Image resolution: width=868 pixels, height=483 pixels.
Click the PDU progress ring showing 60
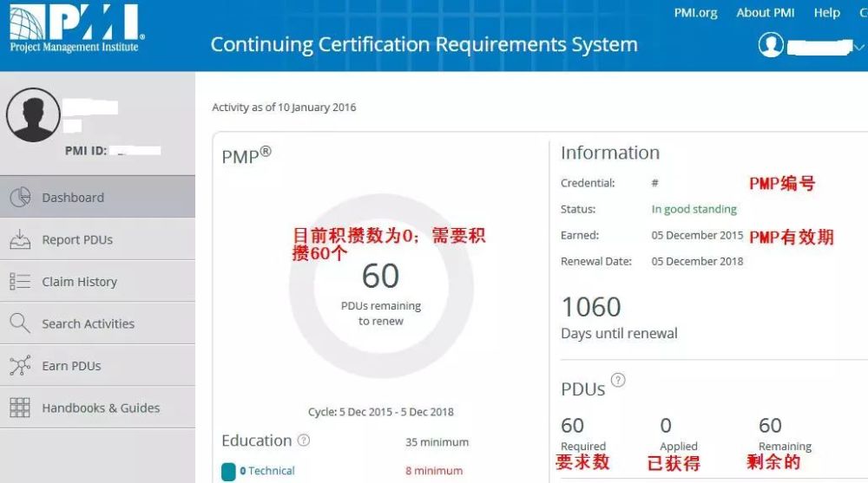[x=381, y=286]
